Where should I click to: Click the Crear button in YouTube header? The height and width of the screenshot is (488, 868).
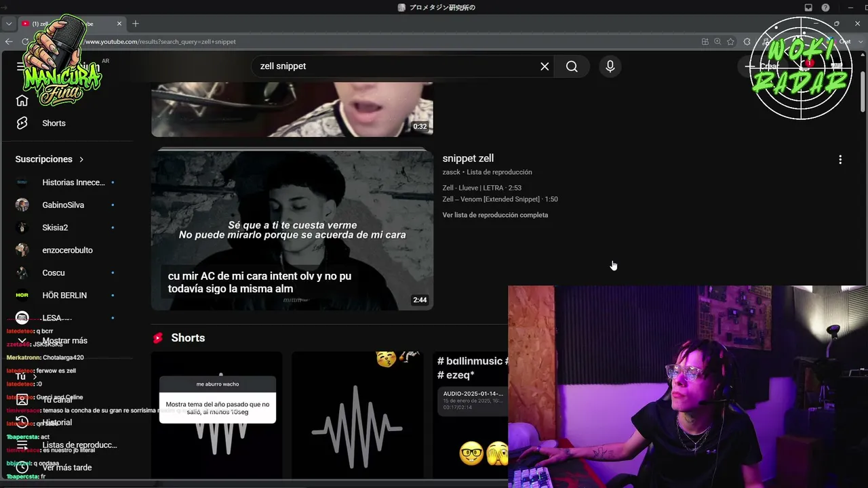pyautogui.click(x=762, y=66)
